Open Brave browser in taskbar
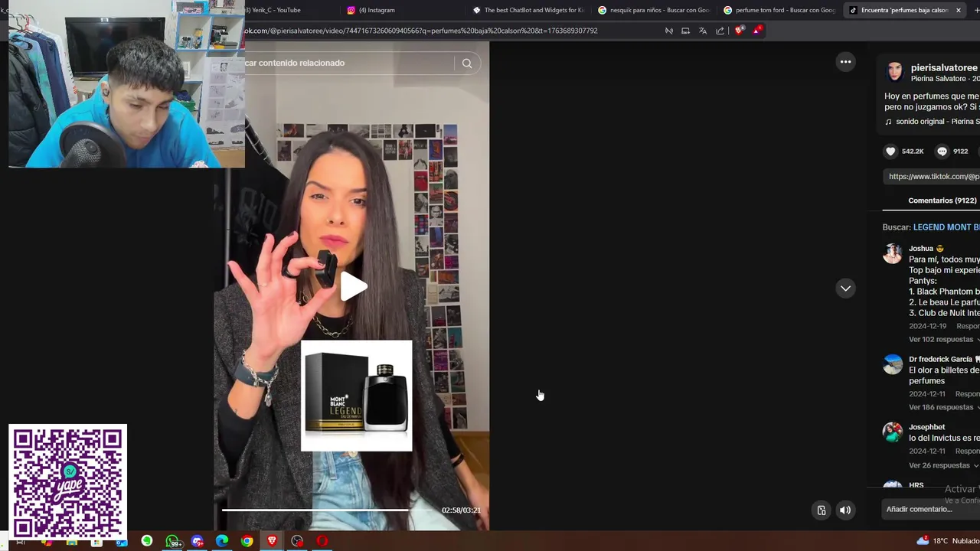 pyautogui.click(x=272, y=542)
